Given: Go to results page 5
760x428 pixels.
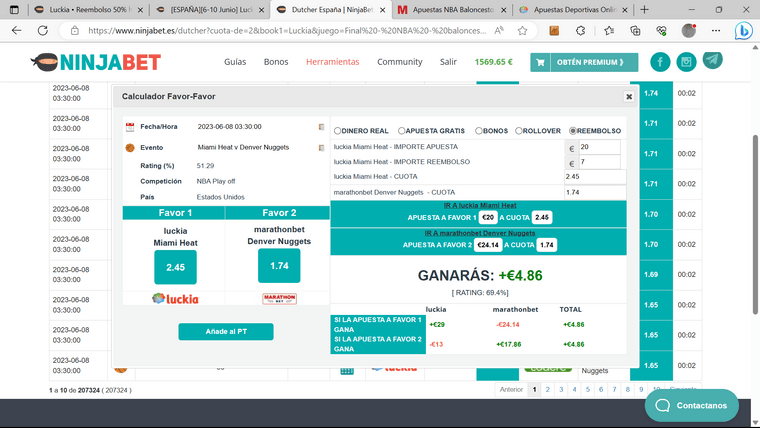Looking at the screenshot, I should click(587, 389).
